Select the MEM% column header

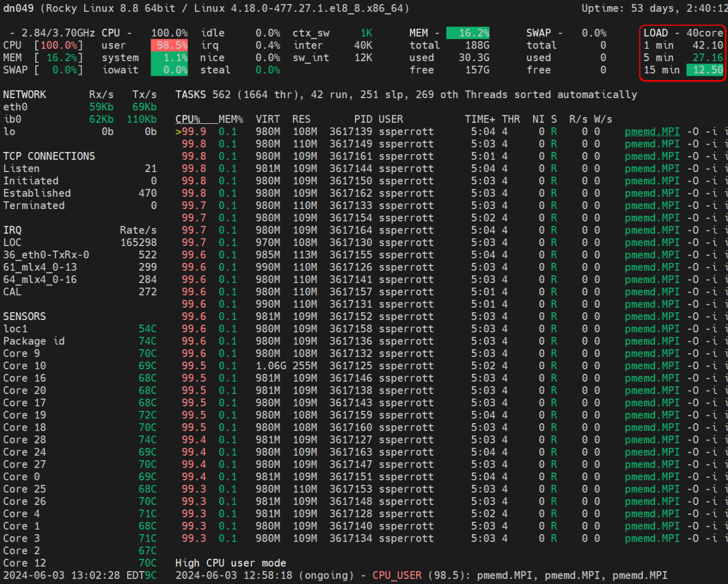pyautogui.click(x=231, y=119)
